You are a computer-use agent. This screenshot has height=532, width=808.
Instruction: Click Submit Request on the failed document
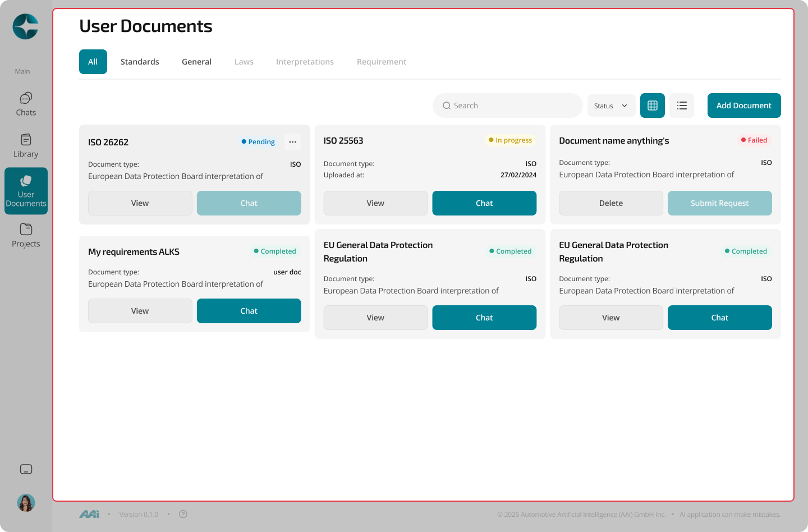point(720,203)
